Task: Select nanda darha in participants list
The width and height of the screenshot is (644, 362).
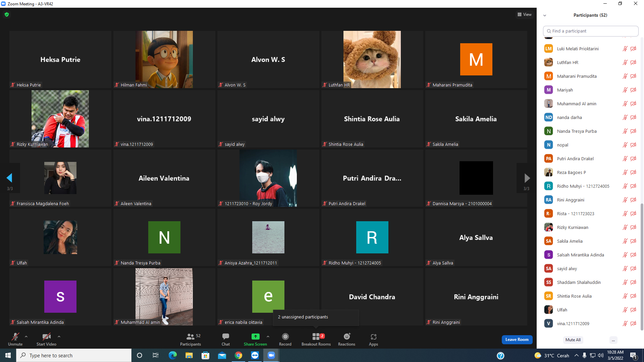Action: [x=591, y=117]
